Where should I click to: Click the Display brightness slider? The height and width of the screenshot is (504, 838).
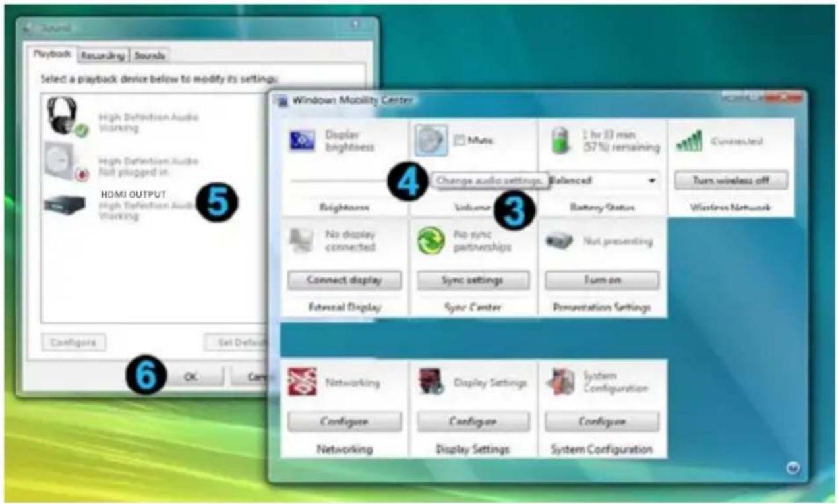340,180
